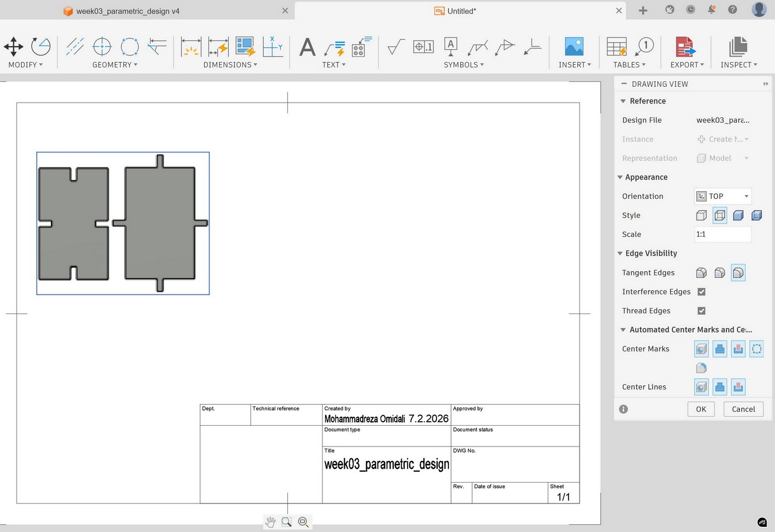The height and width of the screenshot is (532, 775).
Task: Open the SYMBOLS menu
Action: click(x=463, y=65)
